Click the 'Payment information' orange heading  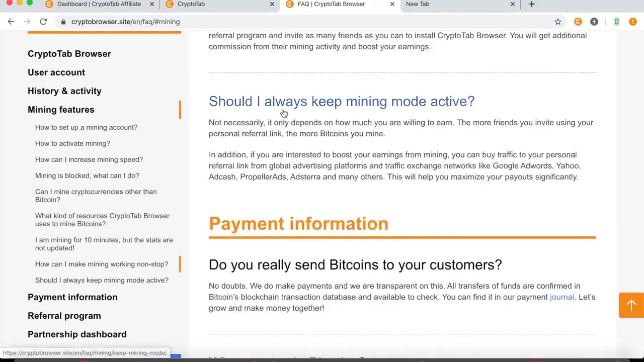coord(298,224)
